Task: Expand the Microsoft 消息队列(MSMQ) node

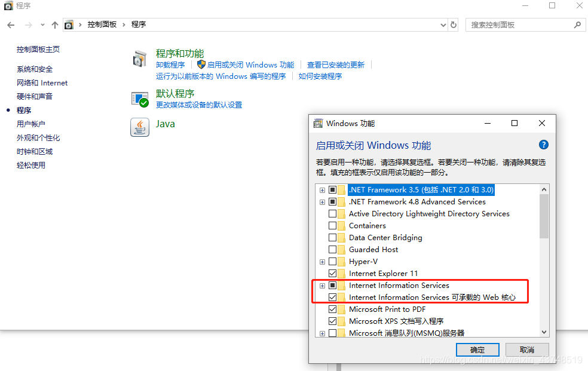Action: click(x=322, y=333)
